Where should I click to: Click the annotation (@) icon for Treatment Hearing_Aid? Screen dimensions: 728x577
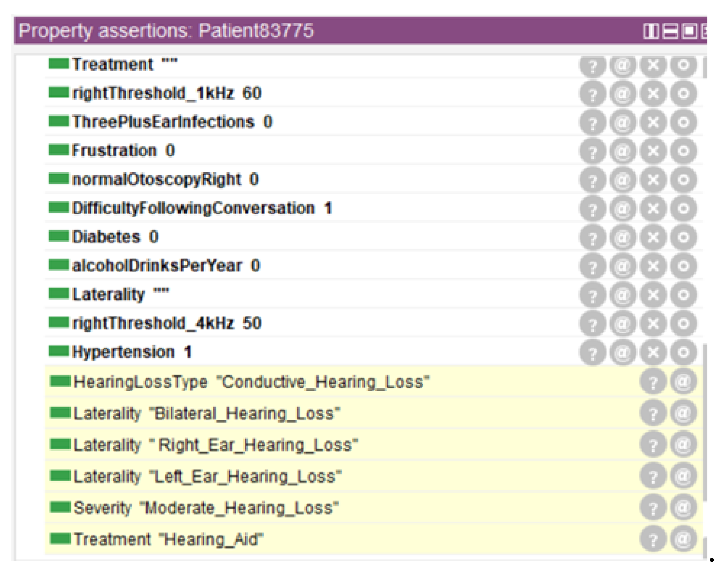click(683, 539)
